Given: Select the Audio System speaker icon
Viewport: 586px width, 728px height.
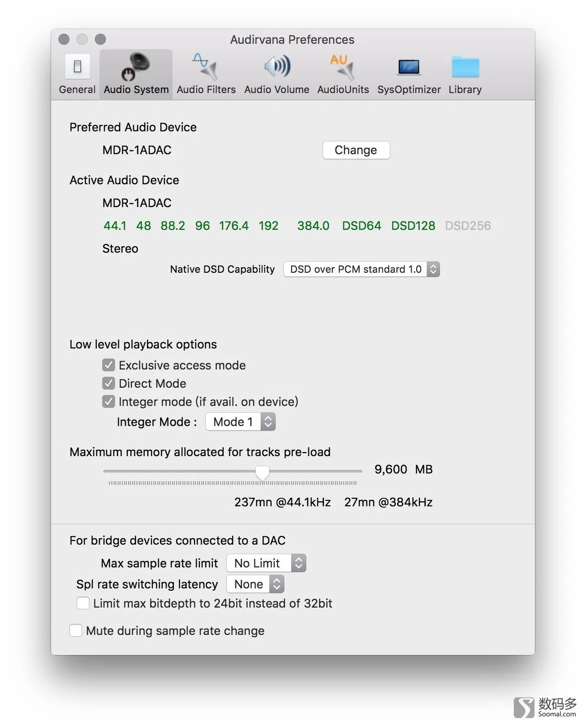Looking at the screenshot, I should pyautogui.click(x=136, y=67).
